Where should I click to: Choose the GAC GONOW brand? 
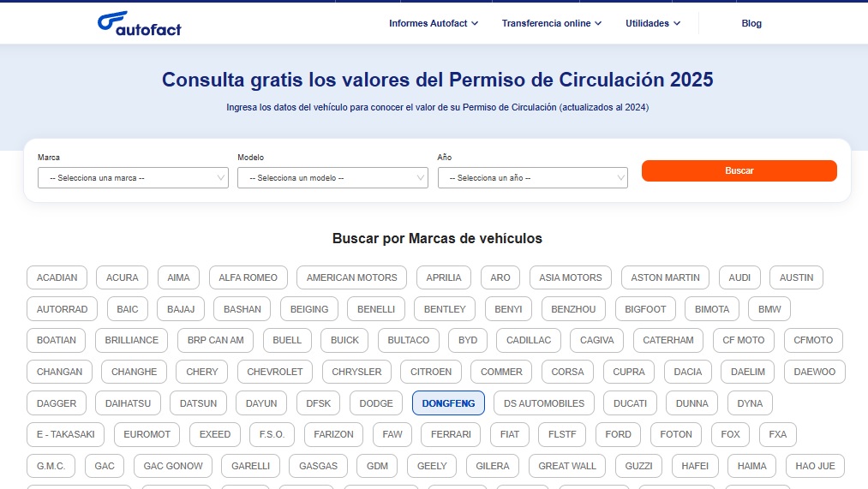coord(173,467)
